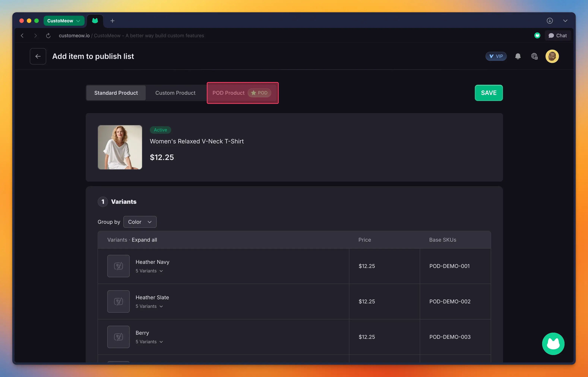The width and height of the screenshot is (588, 377).
Task: Click the Heather Slate variant name
Action: point(152,297)
